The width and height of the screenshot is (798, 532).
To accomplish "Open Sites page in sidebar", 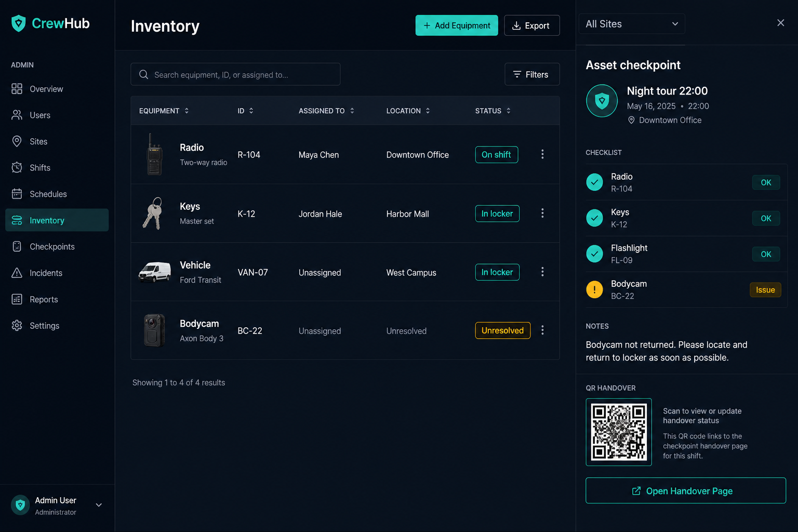I will (57, 141).
